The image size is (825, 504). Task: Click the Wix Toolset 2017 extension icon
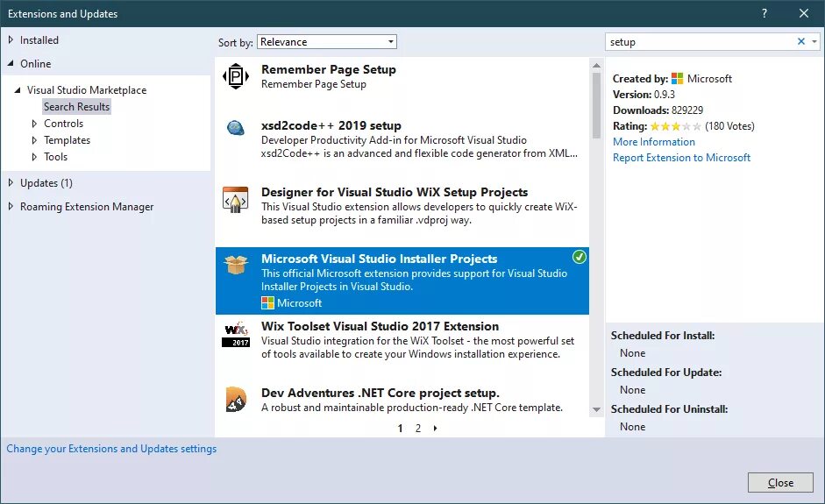[x=236, y=334]
